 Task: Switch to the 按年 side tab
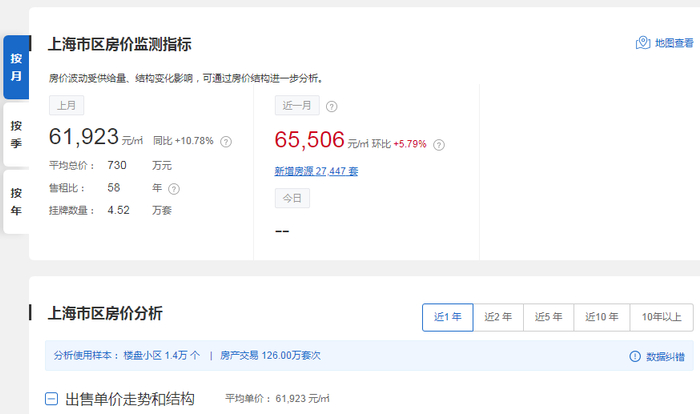[16, 202]
